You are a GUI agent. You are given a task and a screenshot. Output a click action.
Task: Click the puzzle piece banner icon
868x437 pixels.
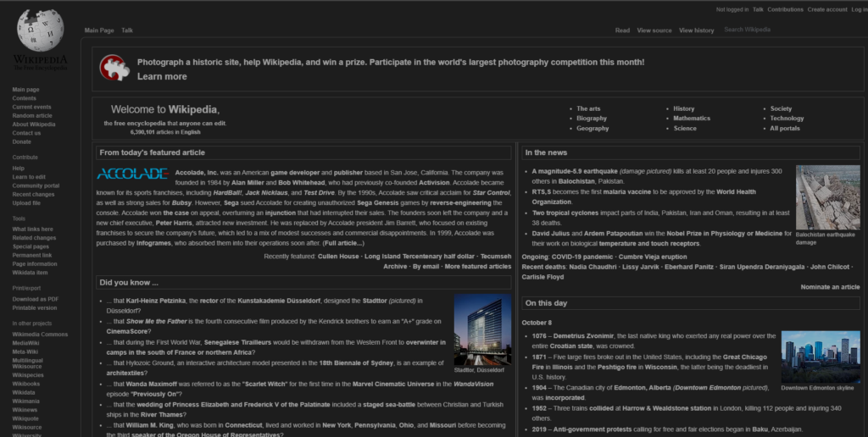coord(114,69)
